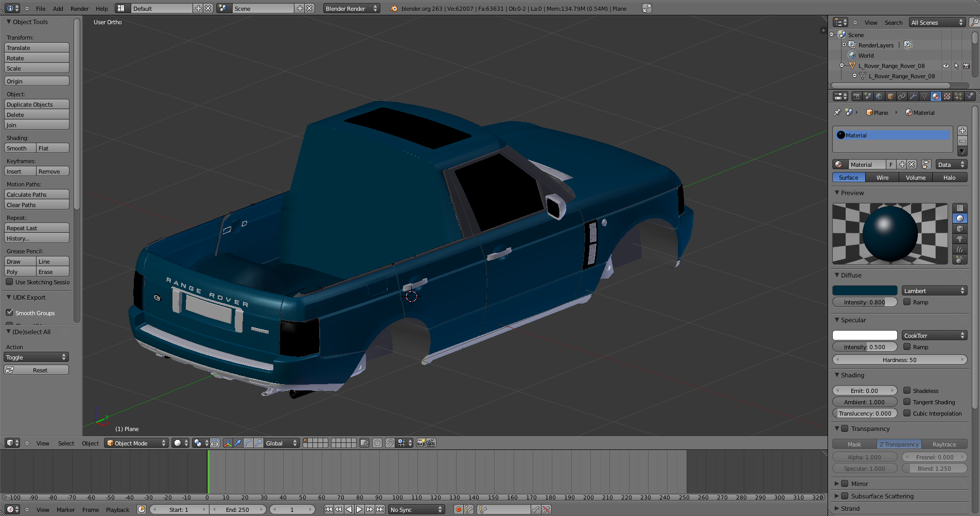Click the Calculate Paths button
This screenshot has width=980, height=516.
(x=37, y=194)
